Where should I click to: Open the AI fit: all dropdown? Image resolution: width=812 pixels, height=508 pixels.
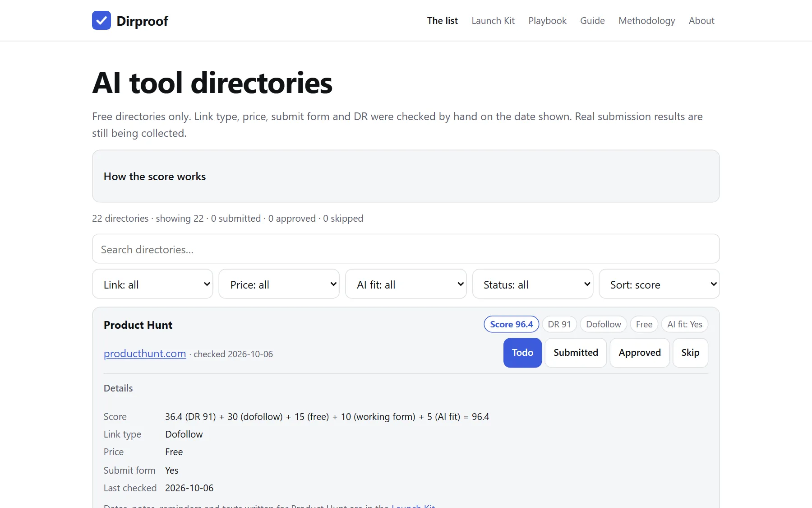point(406,284)
